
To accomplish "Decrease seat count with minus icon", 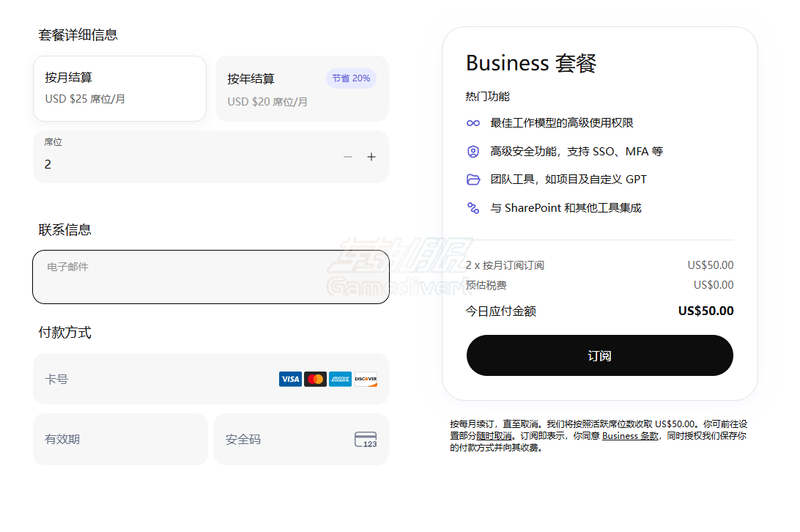I will pyautogui.click(x=348, y=157).
